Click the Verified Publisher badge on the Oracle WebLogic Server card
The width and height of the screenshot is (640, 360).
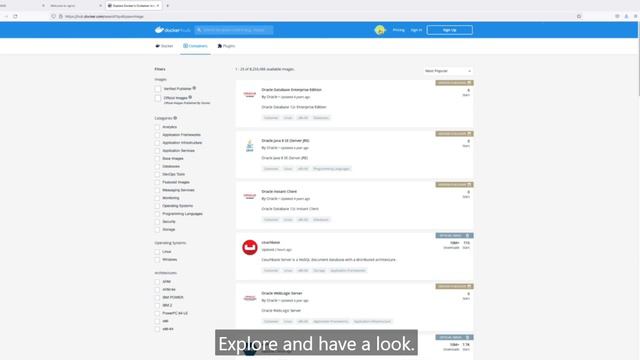(454, 287)
